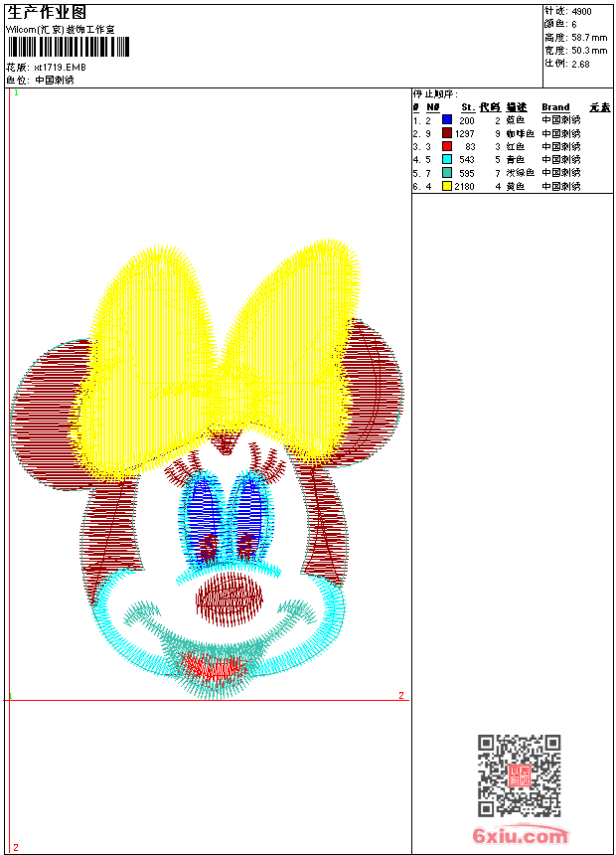Click the red tongue in the embroidered mouth

(213, 666)
